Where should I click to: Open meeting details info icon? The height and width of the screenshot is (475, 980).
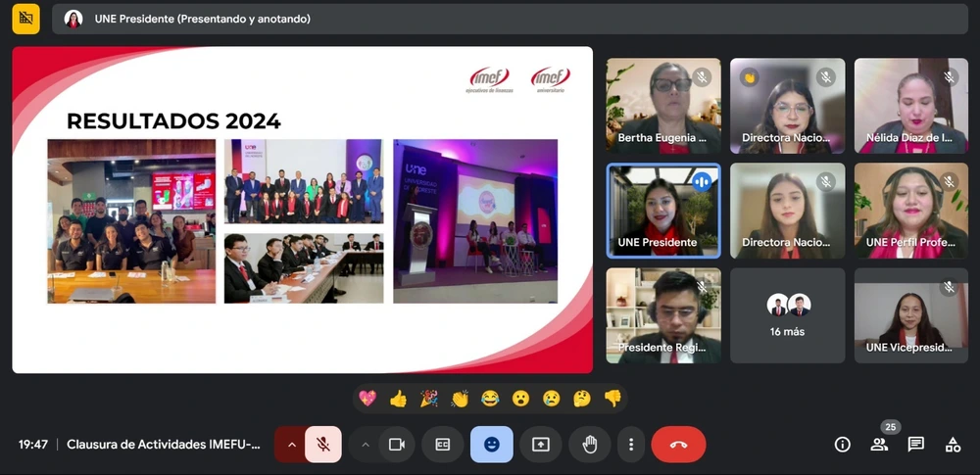[x=842, y=444]
